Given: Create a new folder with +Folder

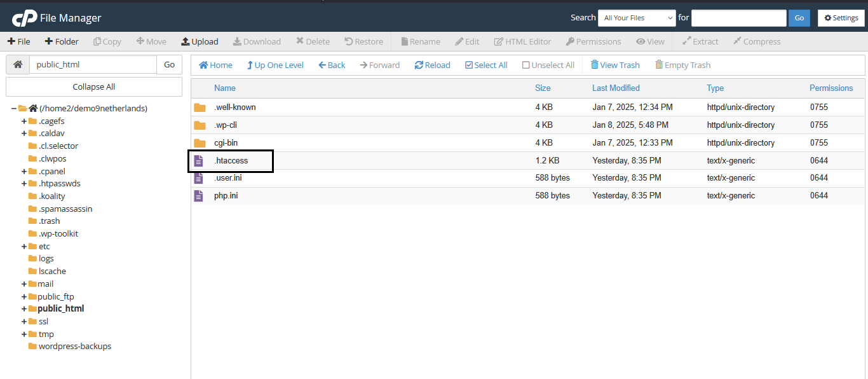Looking at the screenshot, I should [62, 41].
